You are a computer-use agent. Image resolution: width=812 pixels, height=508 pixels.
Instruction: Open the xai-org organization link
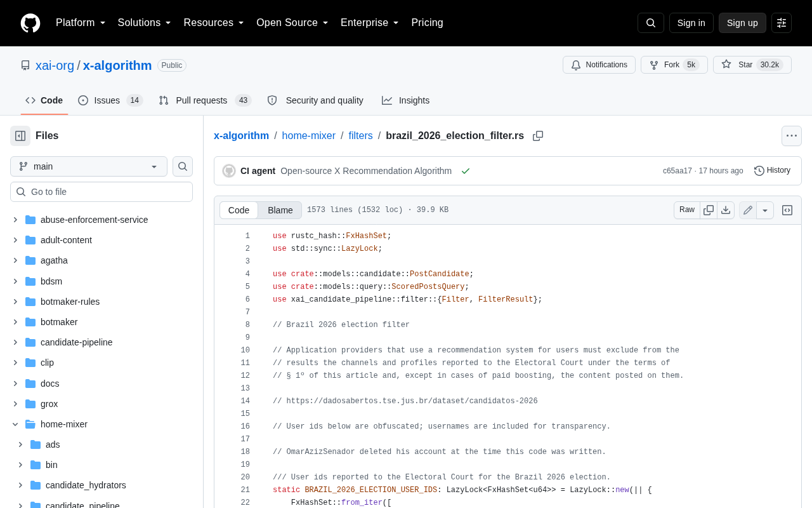(x=55, y=65)
